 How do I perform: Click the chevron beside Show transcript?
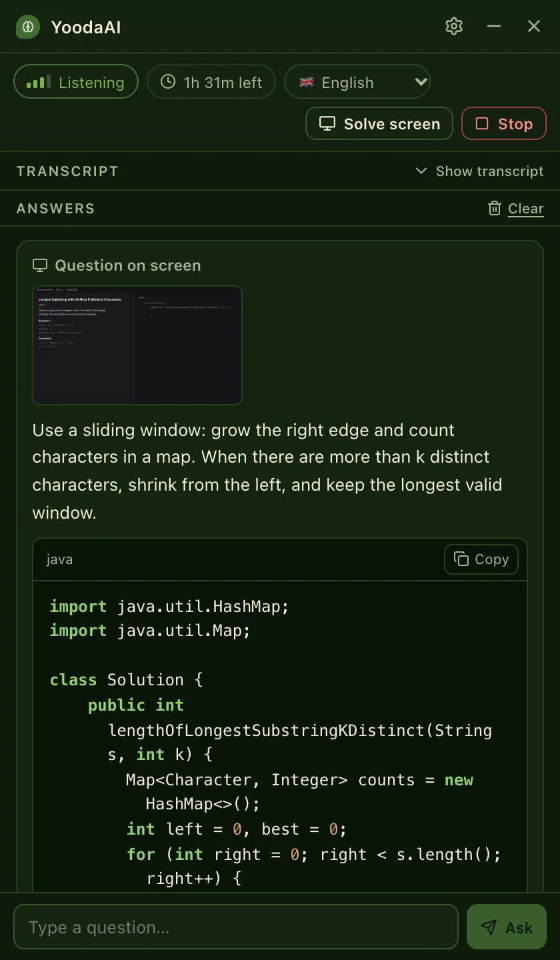[421, 171]
